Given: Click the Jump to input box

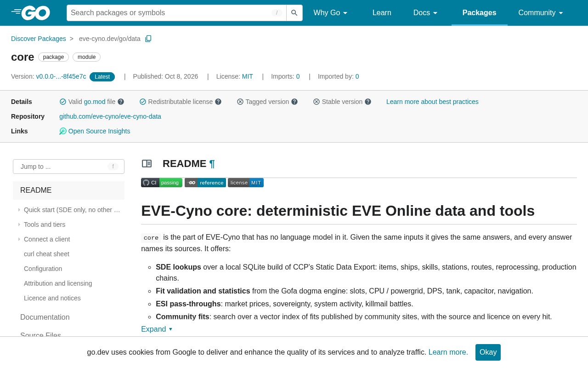Looking at the screenshot, I should (x=68, y=167).
